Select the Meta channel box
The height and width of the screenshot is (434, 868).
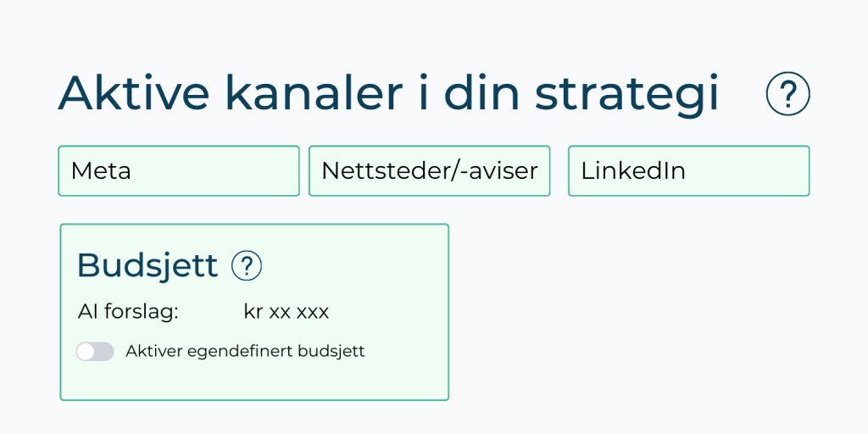[x=179, y=171]
